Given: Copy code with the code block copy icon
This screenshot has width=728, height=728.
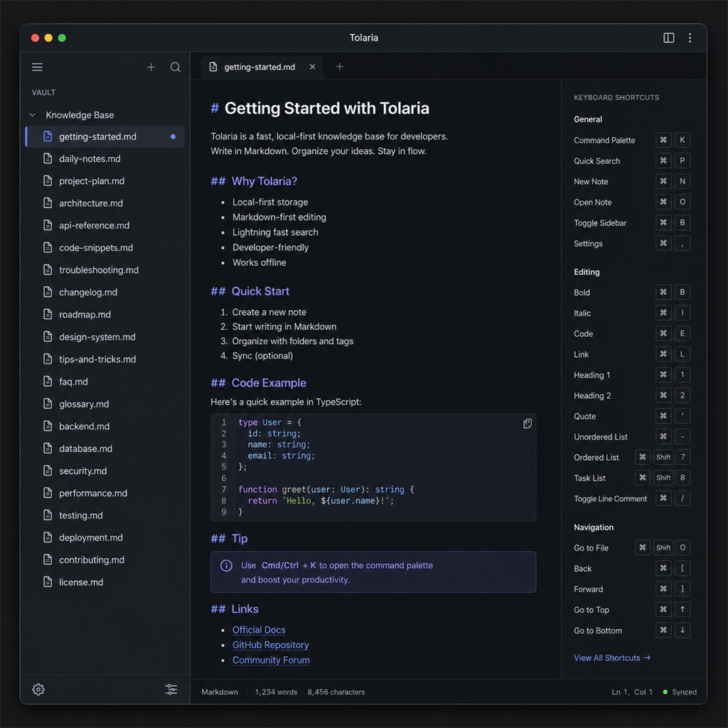Looking at the screenshot, I should pos(528,424).
